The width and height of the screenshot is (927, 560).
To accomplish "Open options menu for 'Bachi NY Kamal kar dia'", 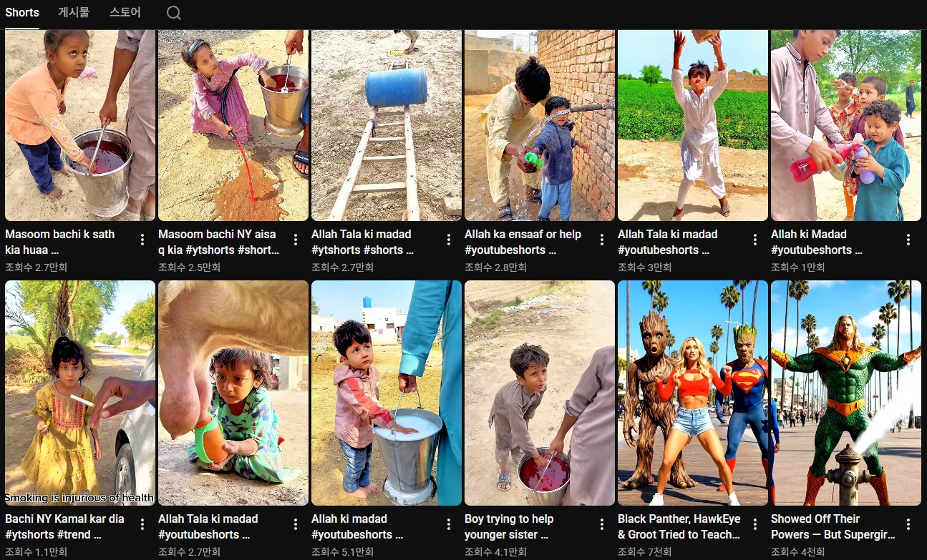I will click(142, 524).
